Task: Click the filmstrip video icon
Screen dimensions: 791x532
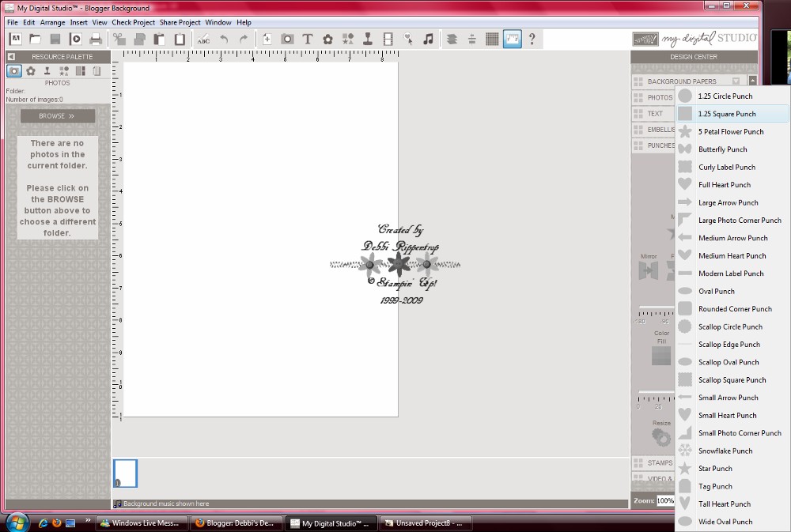Action: coord(388,39)
